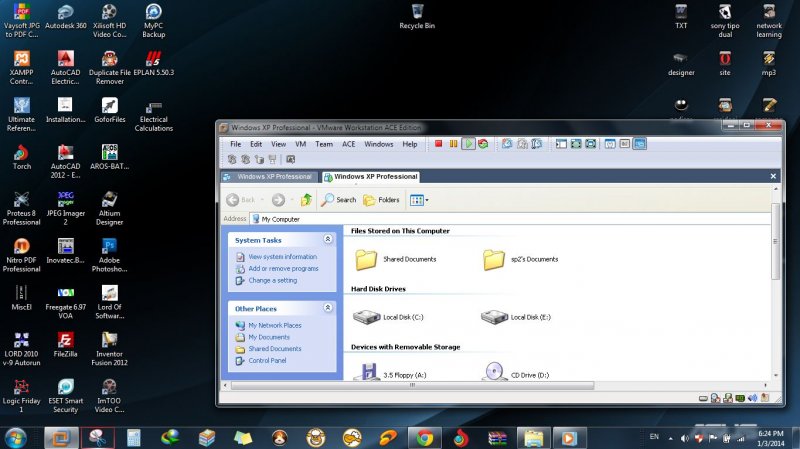Image resolution: width=800 pixels, height=449 pixels.
Task: Open EPLAN 5.50.3 desktop shortcut
Action: tap(154, 63)
